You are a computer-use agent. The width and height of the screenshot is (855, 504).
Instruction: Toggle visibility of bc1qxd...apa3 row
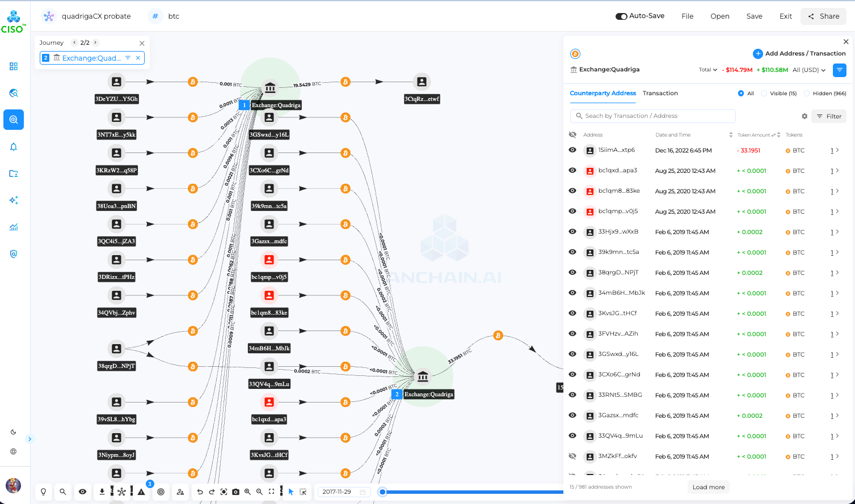pyautogui.click(x=572, y=171)
